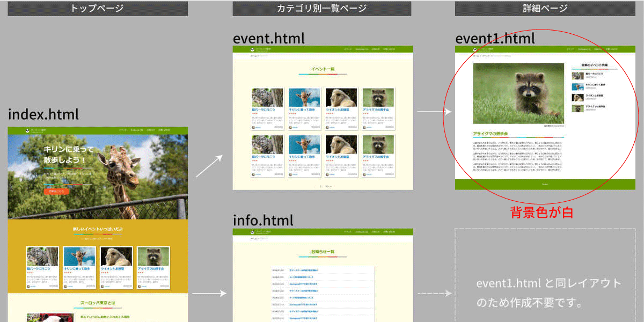Click the トップページ column header
This screenshot has width=644, height=322.
pyautogui.click(x=97, y=8)
